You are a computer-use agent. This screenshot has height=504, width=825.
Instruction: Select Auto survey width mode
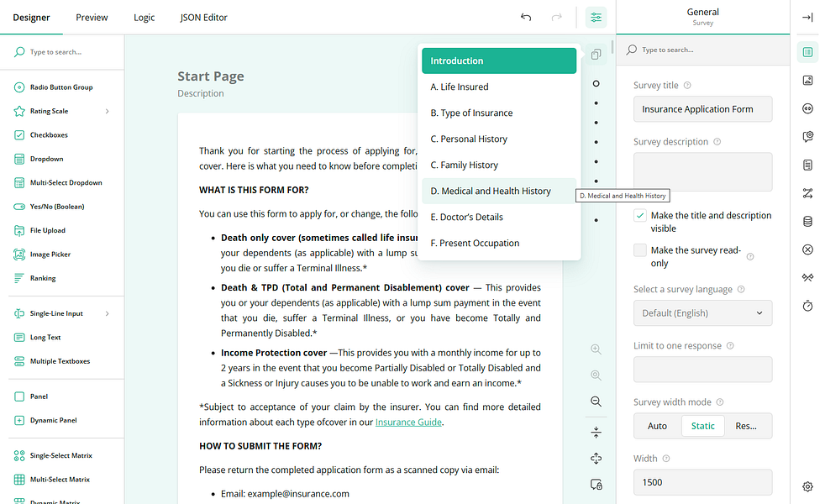657,426
